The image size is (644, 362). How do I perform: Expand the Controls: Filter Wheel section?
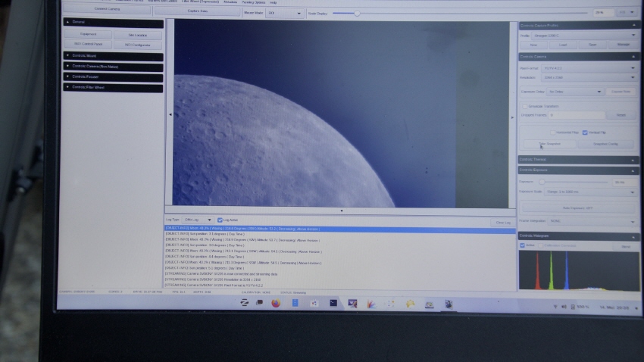113,87
